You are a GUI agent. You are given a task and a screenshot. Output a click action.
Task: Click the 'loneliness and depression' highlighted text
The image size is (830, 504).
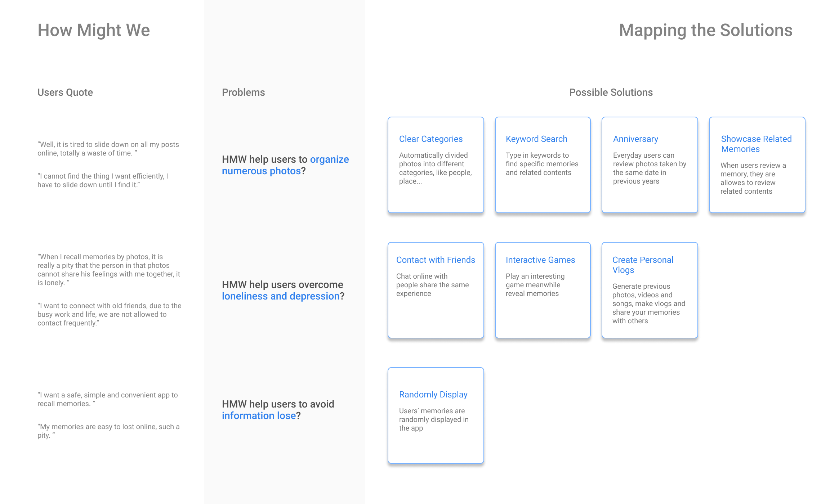[281, 296]
